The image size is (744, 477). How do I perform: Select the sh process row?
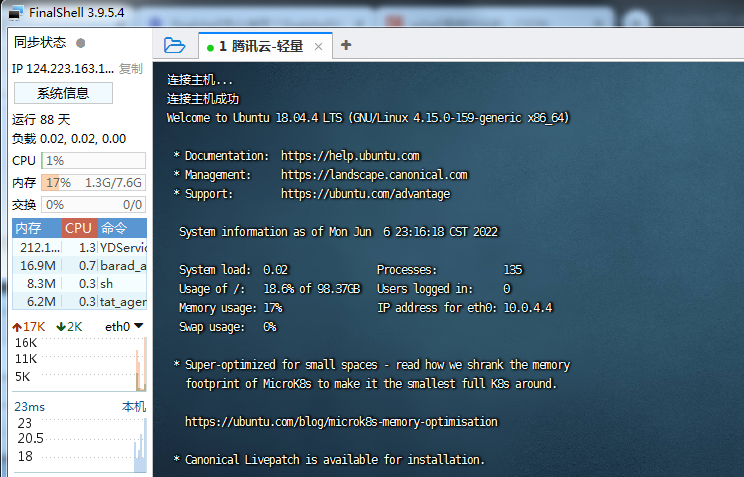79,283
